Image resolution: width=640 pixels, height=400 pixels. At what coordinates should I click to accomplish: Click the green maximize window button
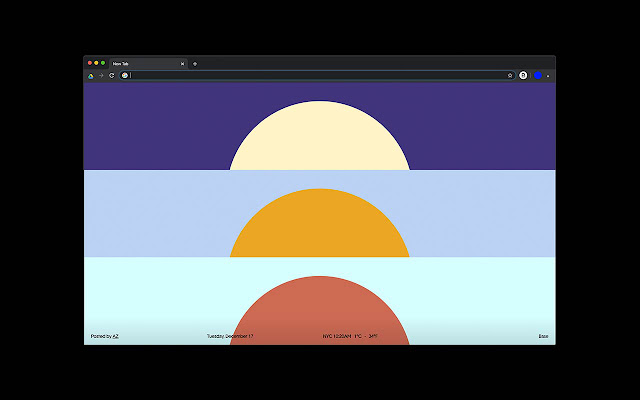[x=103, y=63]
